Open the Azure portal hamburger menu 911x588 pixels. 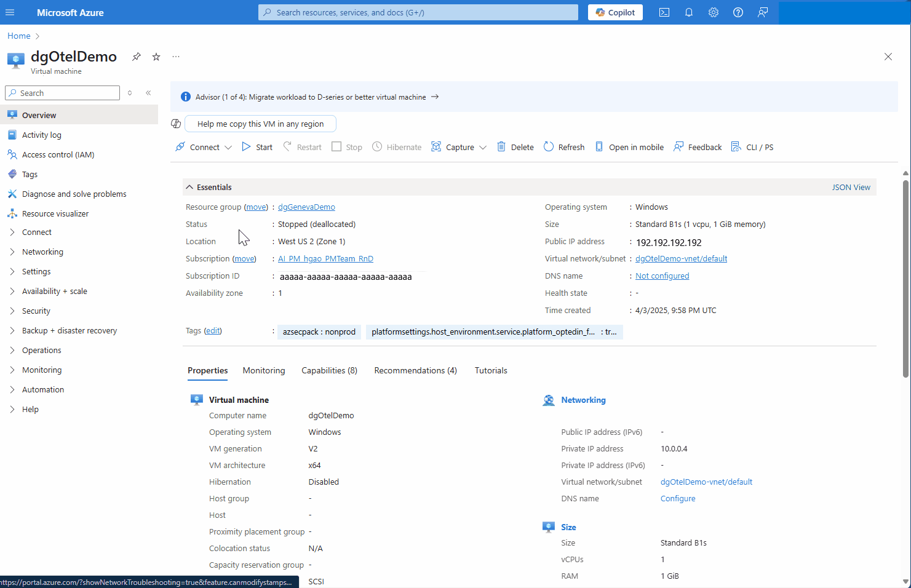[10, 12]
